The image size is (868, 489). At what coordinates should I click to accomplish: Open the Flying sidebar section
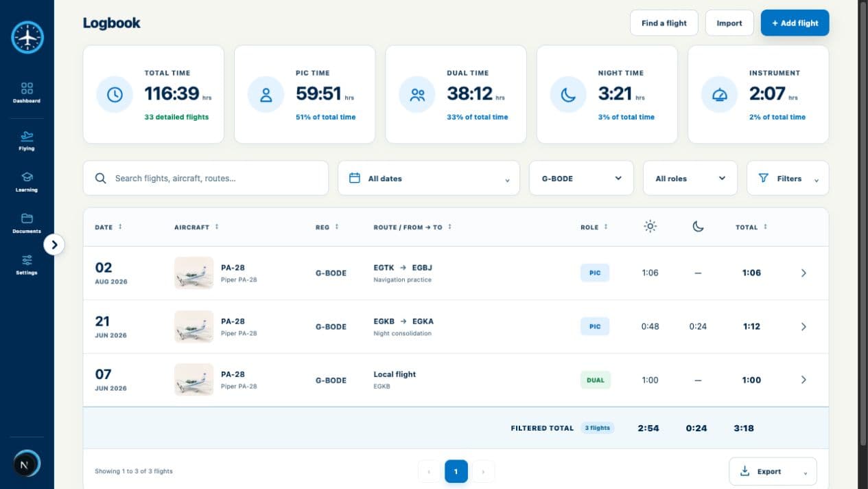coord(27,140)
